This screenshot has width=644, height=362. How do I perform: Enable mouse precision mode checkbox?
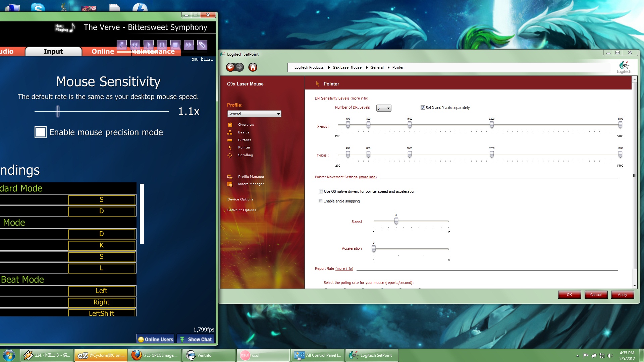[41, 132]
